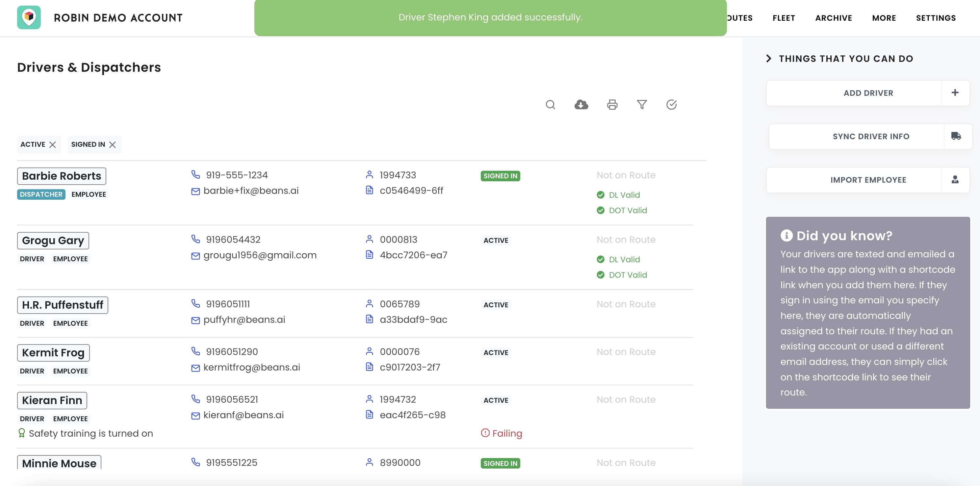The height and width of the screenshot is (486, 980).
Task: Click Barbie Roberts employee ID person icon
Action: click(x=369, y=174)
